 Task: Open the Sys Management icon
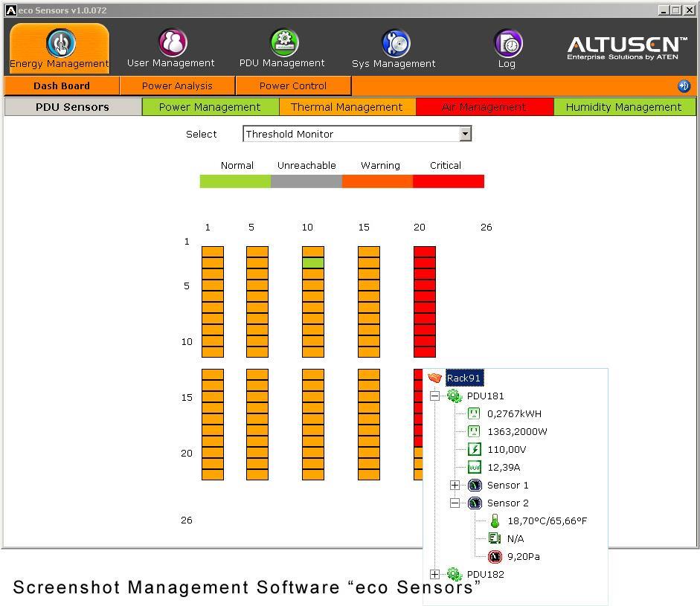[395, 43]
